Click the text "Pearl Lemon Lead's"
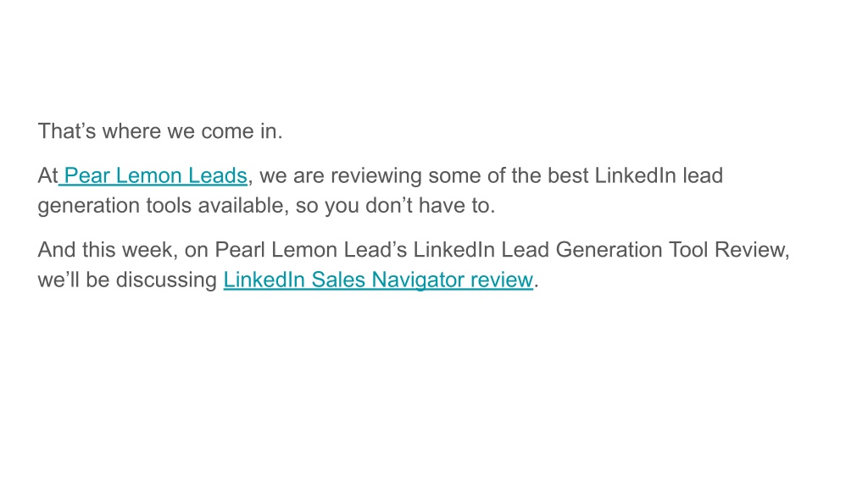 click(x=310, y=250)
